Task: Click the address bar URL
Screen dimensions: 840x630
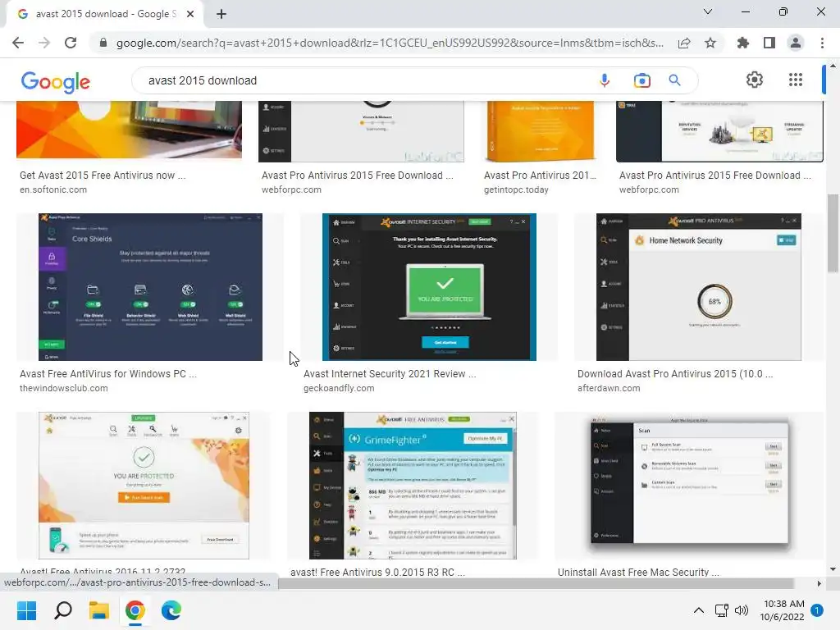Action: point(390,43)
